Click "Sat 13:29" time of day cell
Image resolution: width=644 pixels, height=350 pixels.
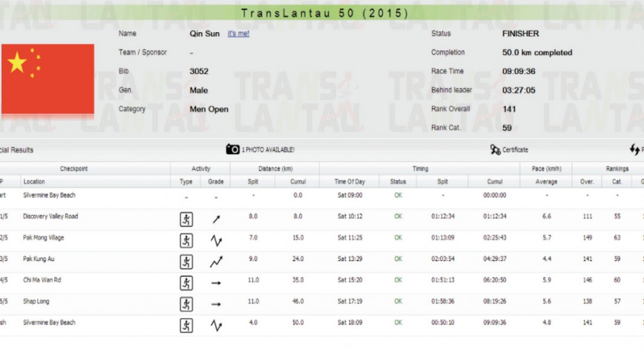[x=350, y=259]
